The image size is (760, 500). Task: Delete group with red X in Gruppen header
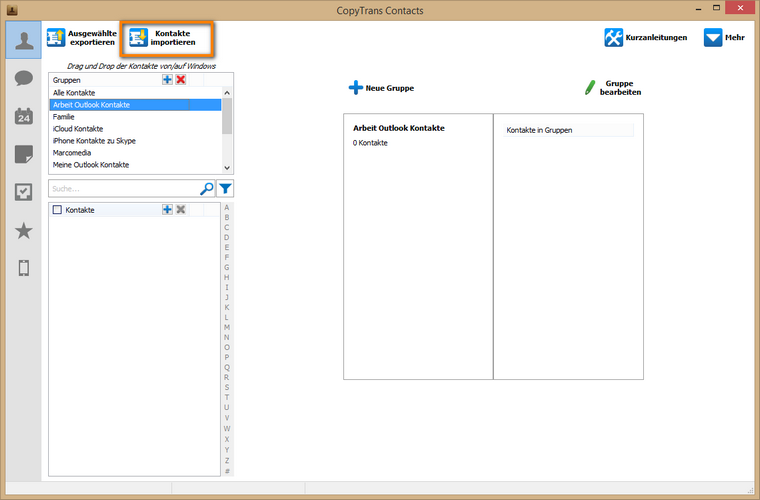(x=181, y=79)
